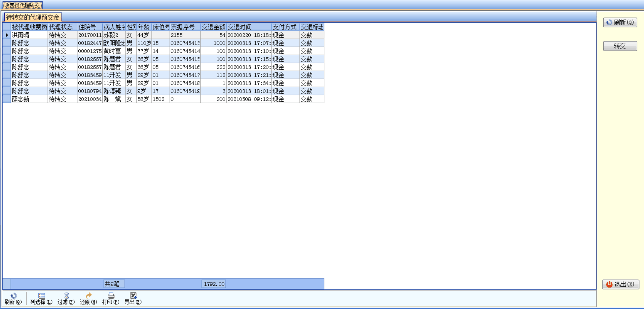This screenshot has width=644, height=309.
Task: Click the 还原 restore icon
Action: point(88,299)
